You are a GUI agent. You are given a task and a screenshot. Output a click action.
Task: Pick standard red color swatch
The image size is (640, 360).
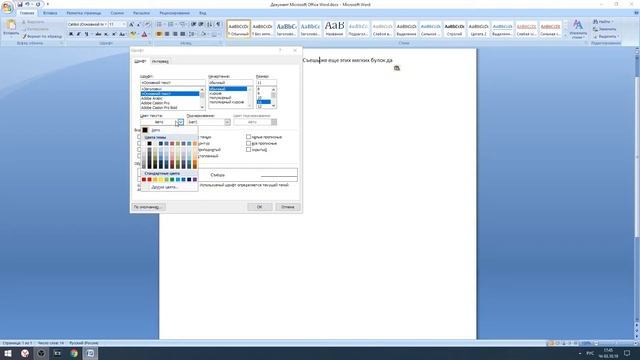(149, 180)
